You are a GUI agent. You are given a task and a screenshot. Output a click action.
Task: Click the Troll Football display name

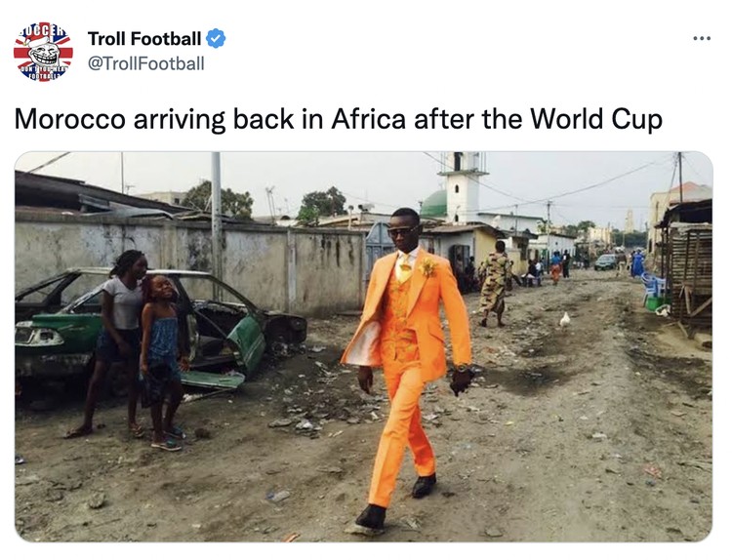(144, 39)
